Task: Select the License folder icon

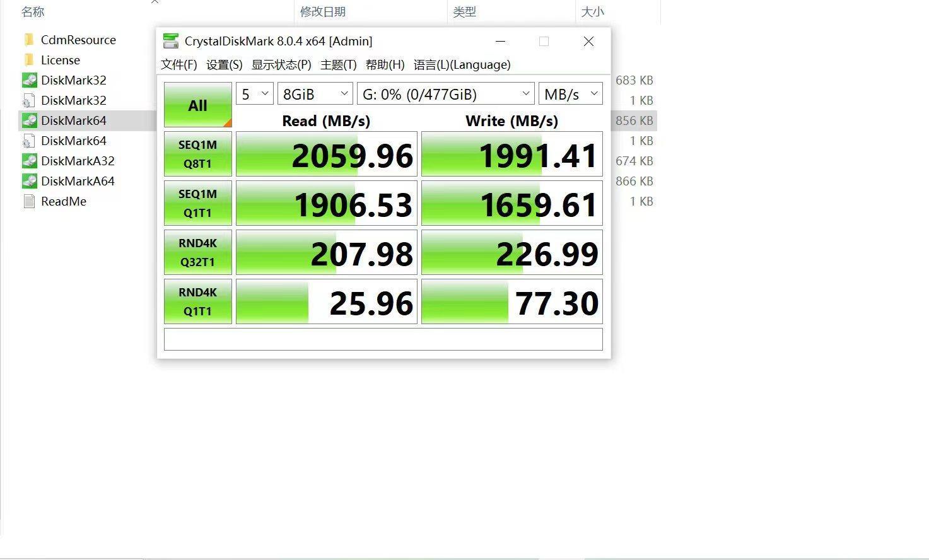Action: pos(29,60)
